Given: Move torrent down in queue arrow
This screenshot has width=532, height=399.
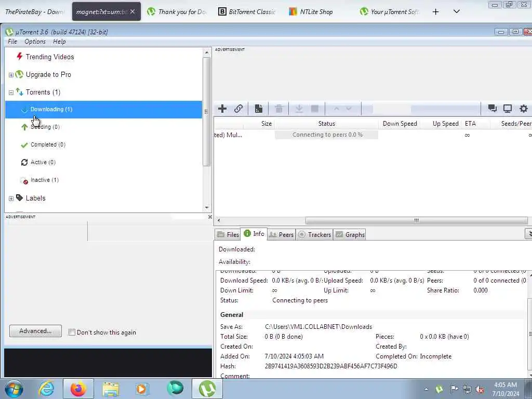Looking at the screenshot, I should pos(349,109).
